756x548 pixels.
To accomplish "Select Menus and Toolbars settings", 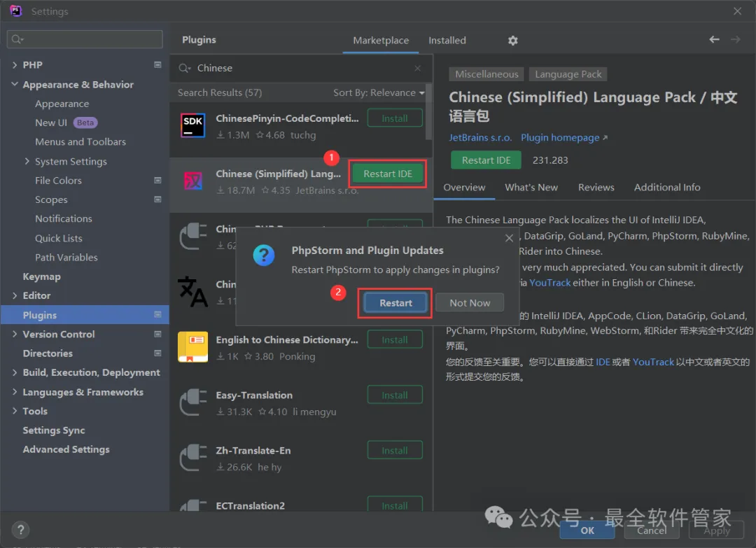I will click(80, 141).
